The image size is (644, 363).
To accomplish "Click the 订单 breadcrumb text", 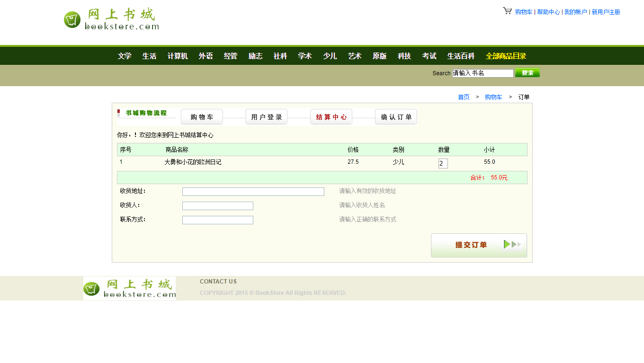I will coord(524,97).
